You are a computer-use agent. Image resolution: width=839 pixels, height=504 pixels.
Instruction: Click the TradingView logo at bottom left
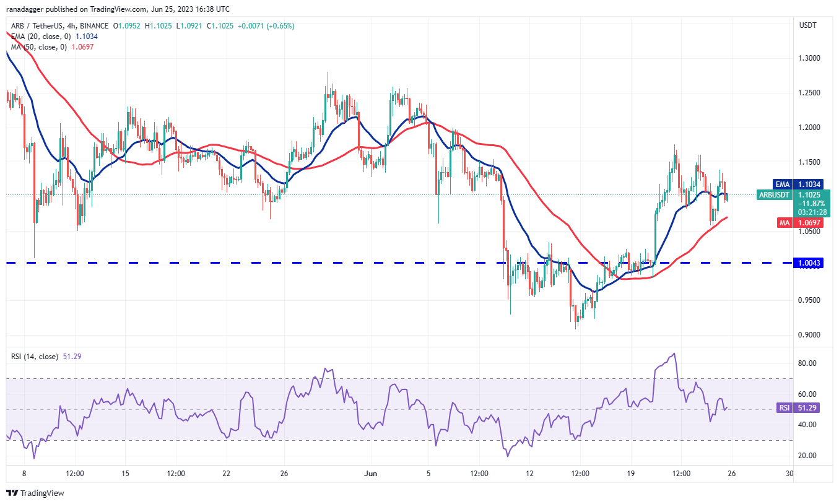click(x=35, y=493)
